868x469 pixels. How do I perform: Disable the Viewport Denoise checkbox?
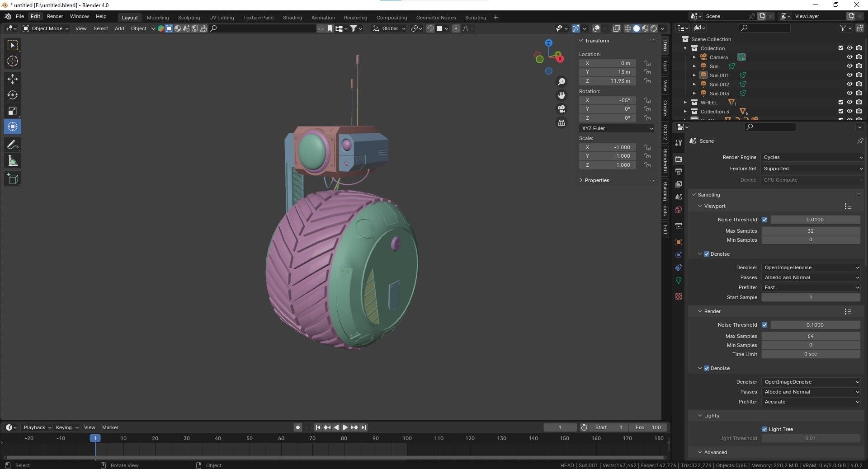click(x=707, y=254)
